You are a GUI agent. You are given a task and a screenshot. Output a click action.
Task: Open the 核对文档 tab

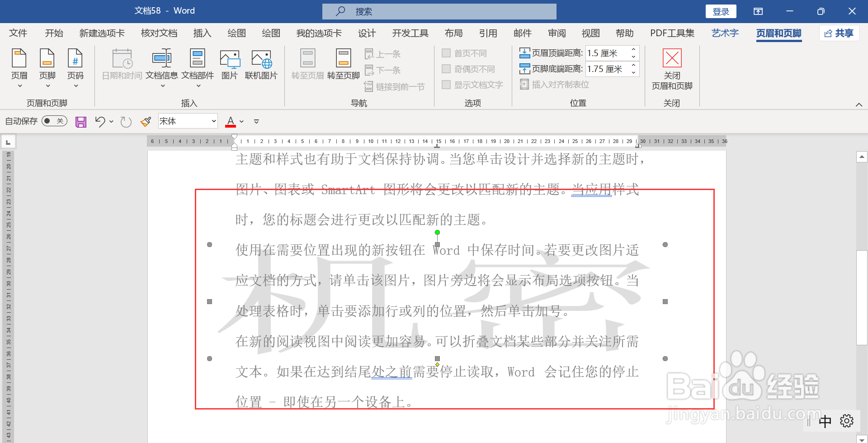[159, 33]
